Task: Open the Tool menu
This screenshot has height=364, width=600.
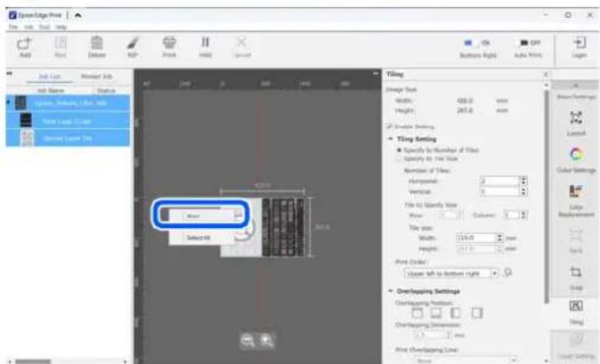Action: click(x=45, y=28)
